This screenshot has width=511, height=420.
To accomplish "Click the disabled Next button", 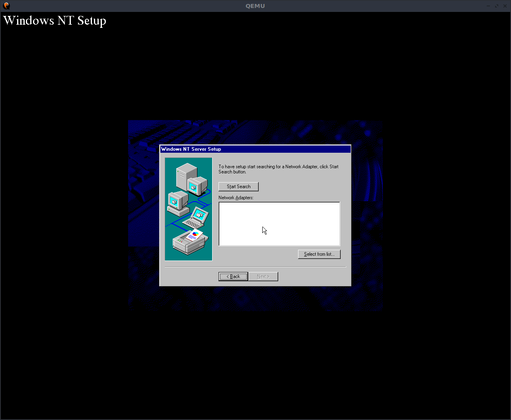I will (x=263, y=276).
